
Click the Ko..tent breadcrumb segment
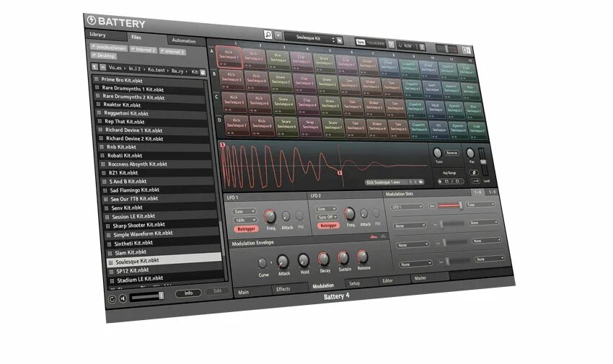156,69
